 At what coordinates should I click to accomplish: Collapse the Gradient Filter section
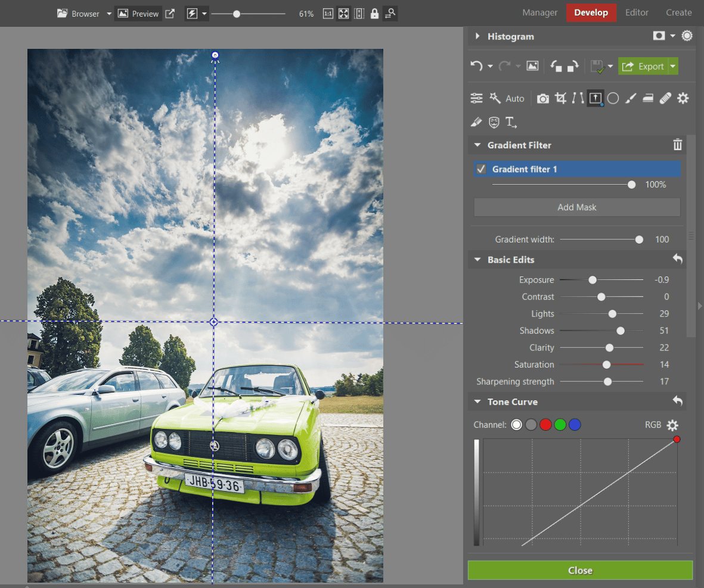[x=477, y=145]
